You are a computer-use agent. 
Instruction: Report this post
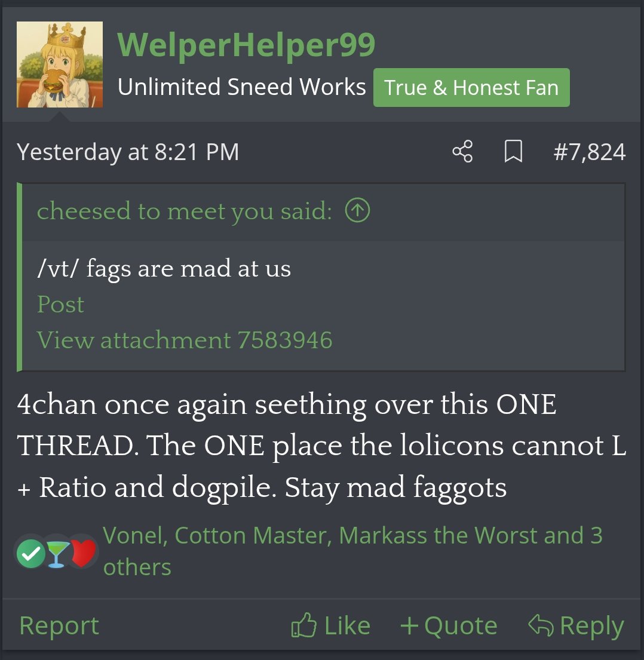click(x=59, y=625)
